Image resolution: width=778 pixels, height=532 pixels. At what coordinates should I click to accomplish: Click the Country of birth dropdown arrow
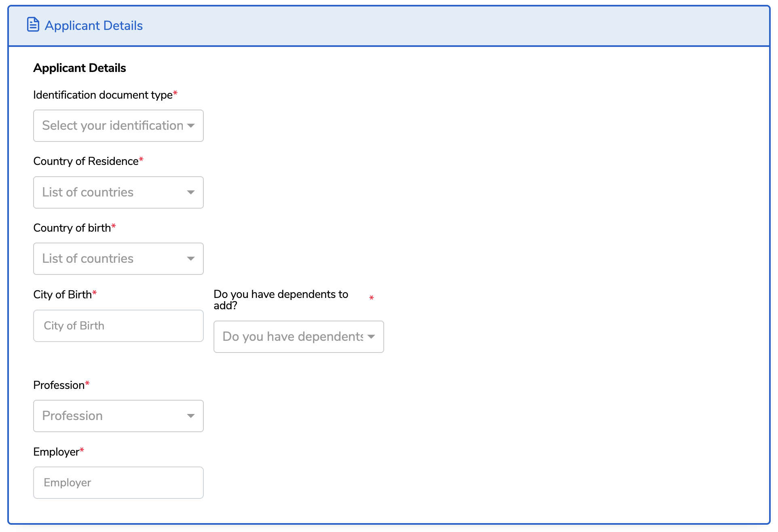[x=191, y=259]
